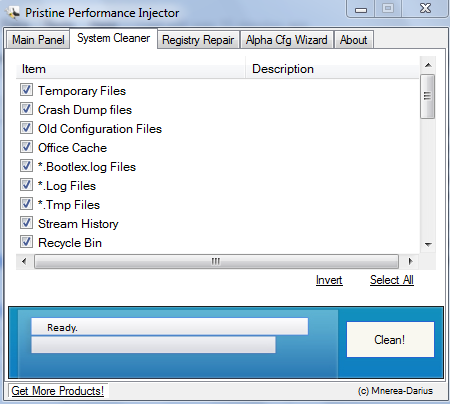The height and width of the screenshot is (404, 450).
Task: Toggle the Crash Dump files checkbox
Action: click(x=26, y=109)
